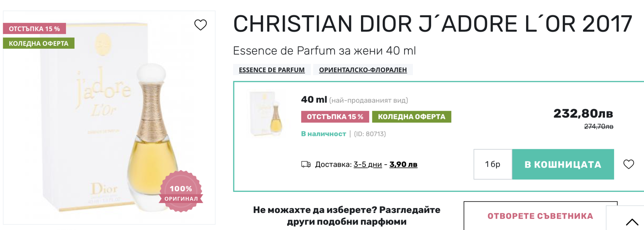Open the small 40 ml product thumbnail
The image size is (644, 230).
267,113
